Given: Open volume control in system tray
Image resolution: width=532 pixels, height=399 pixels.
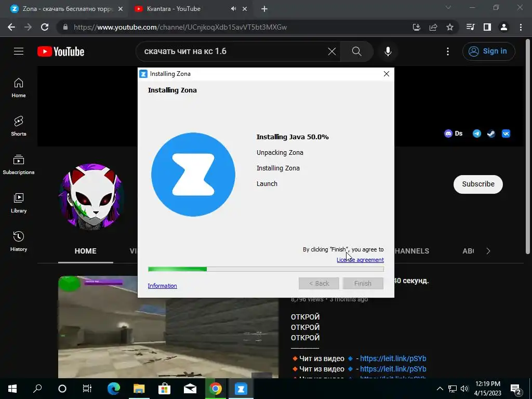Looking at the screenshot, I should [464, 389].
